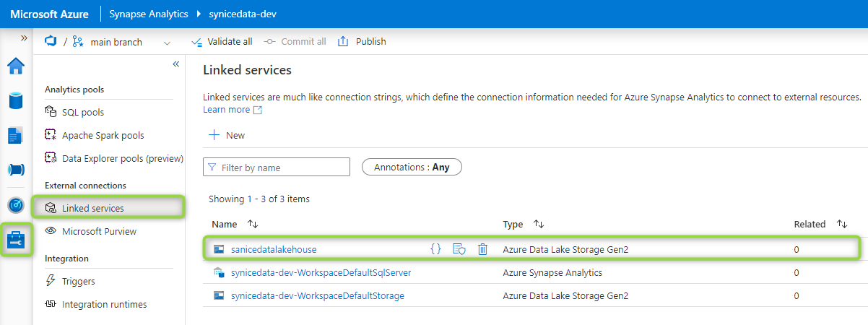
Task: Open the Develop hub document icon
Action: [x=16, y=135]
